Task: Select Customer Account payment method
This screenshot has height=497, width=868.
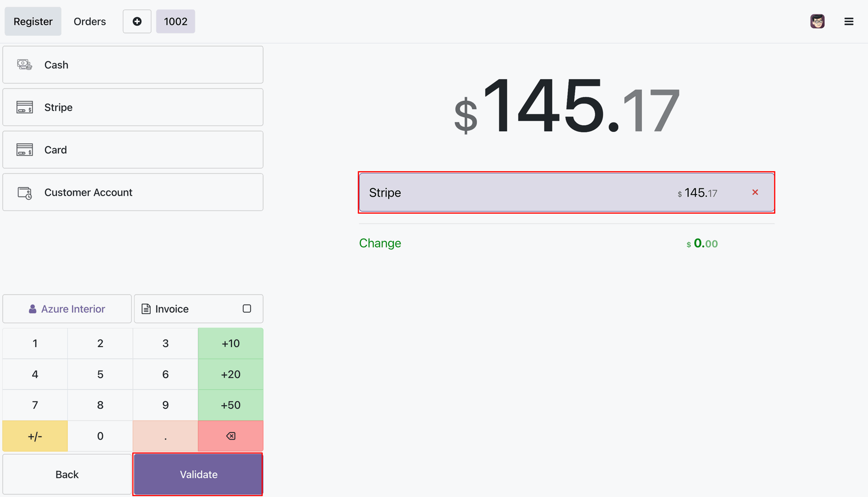Action: click(133, 192)
